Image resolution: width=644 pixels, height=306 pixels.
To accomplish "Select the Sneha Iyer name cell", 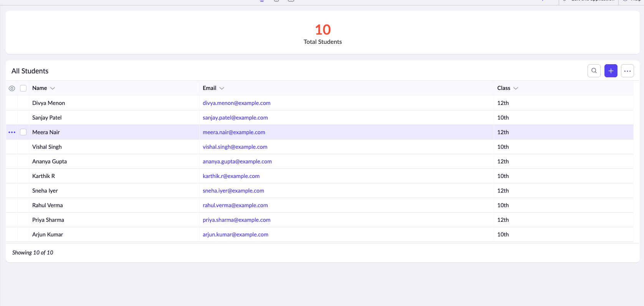I will (x=114, y=191).
